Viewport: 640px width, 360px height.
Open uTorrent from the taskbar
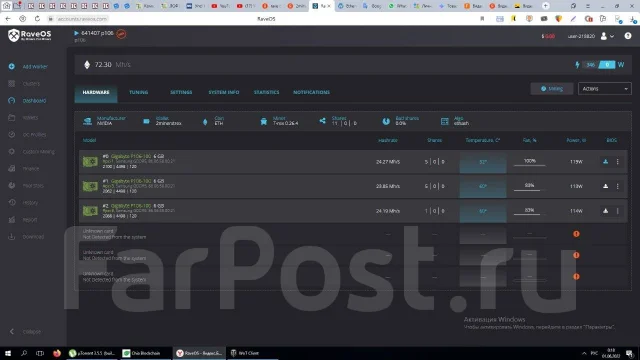[92, 353]
